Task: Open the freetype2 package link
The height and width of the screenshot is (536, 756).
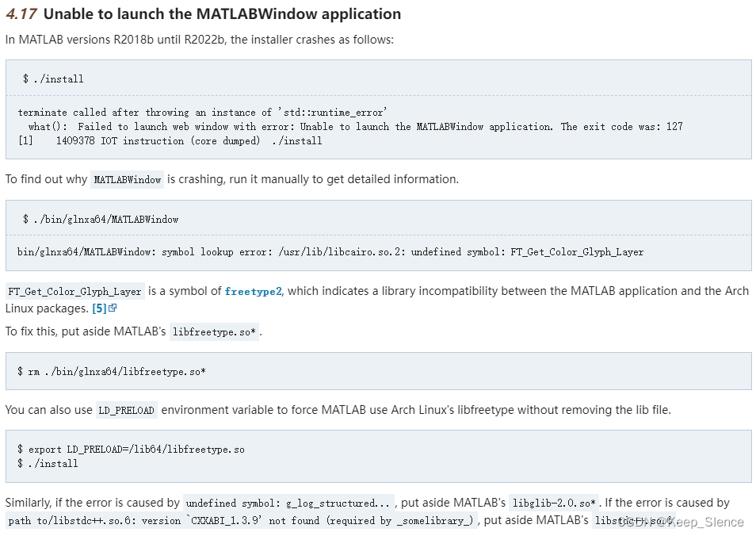Action: coord(253,292)
